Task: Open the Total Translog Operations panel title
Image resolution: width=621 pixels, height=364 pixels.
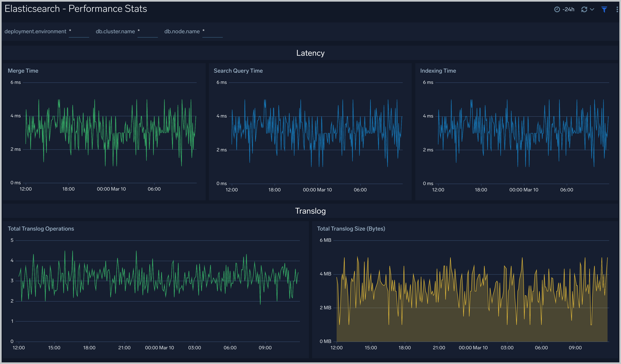Action: [41, 229]
